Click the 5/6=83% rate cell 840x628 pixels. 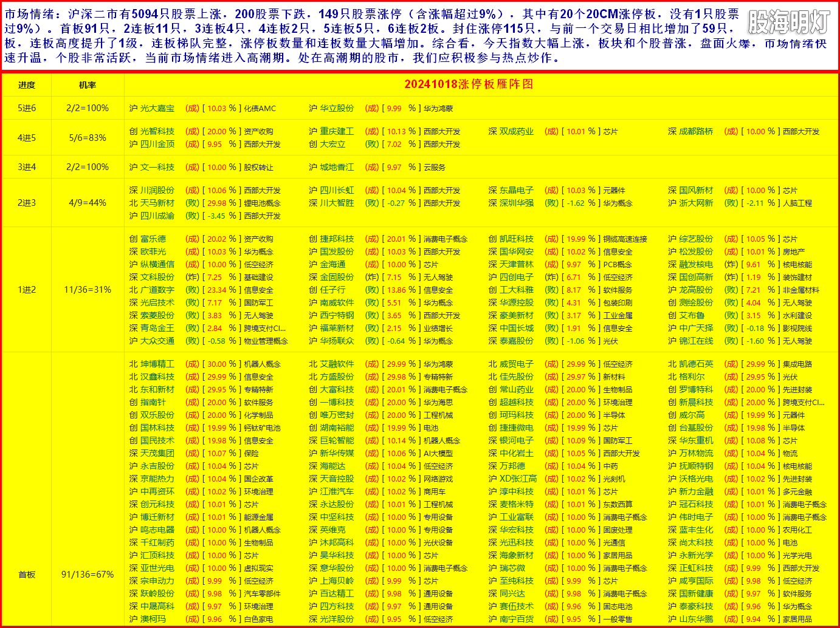coord(88,138)
